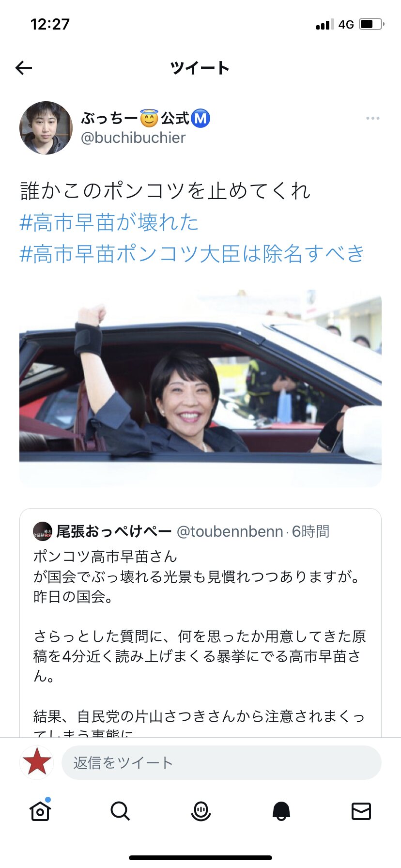Open hashtag #高市早苗が壊れた
Screen dimensions: 401x868
(x=109, y=222)
